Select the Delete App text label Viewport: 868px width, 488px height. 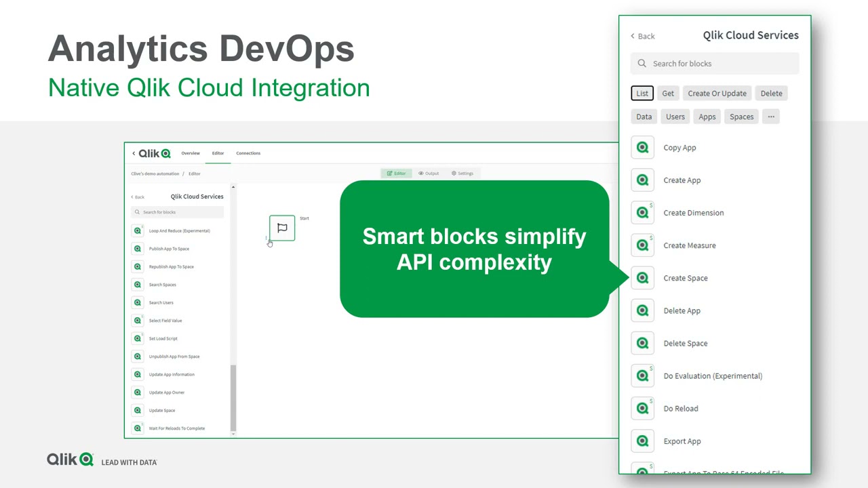682,310
